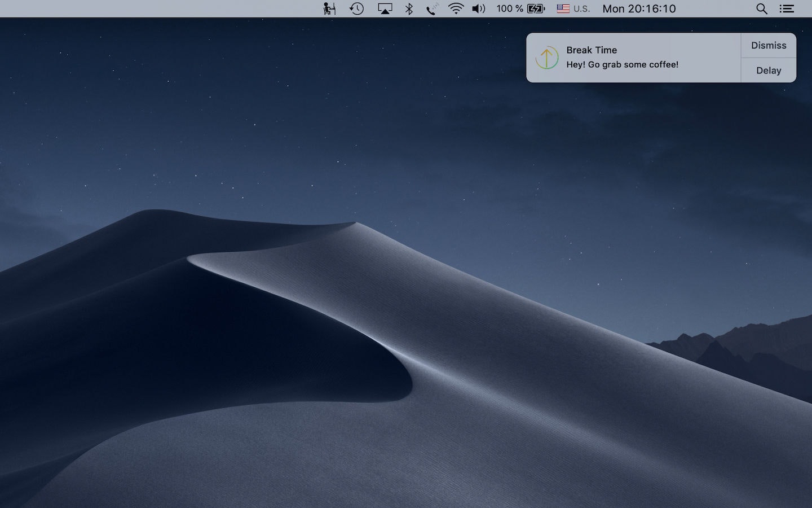This screenshot has height=508, width=812.
Task: Open Spotlight search magnifier
Action: click(x=762, y=8)
